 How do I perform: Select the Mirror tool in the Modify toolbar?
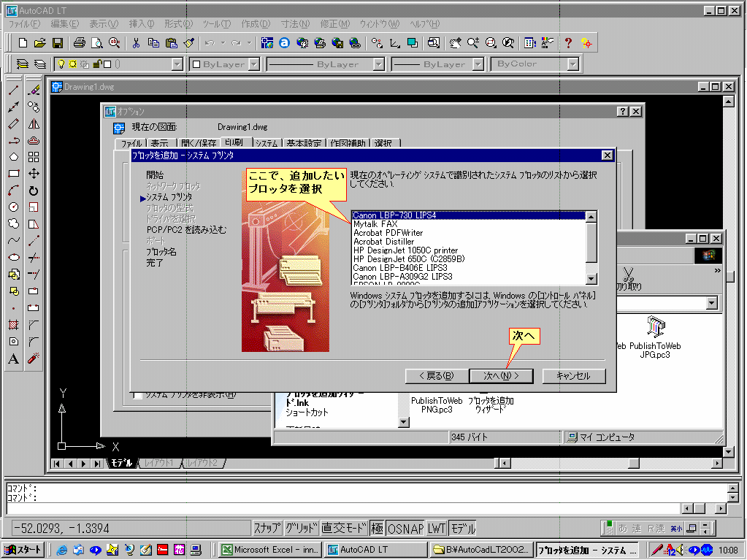click(x=34, y=124)
